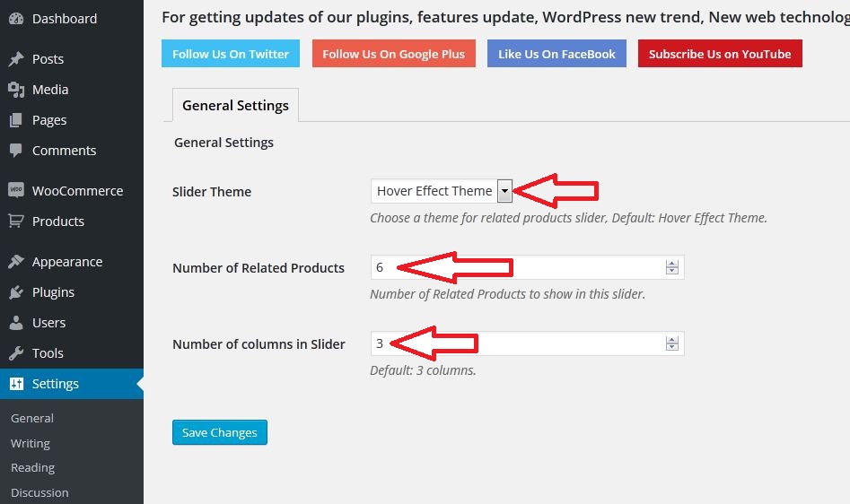Open the Slider Theme dropdown arrow
This screenshot has height=504, width=850.
[504, 190]
